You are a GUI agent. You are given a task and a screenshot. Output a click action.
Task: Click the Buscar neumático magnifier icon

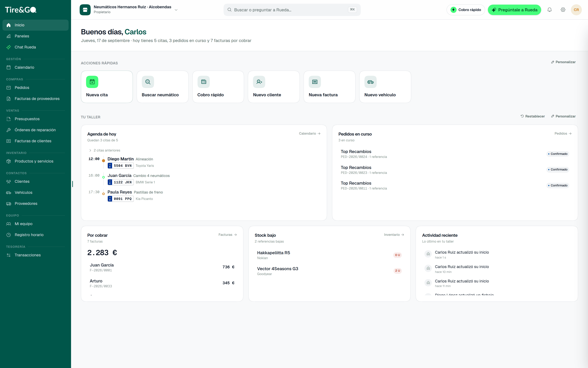(x=148, y=82)
